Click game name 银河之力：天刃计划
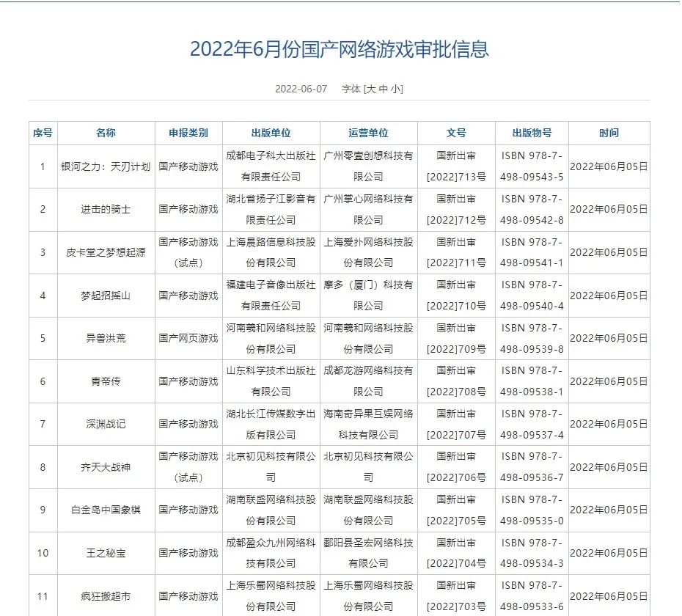 [106, 166]
